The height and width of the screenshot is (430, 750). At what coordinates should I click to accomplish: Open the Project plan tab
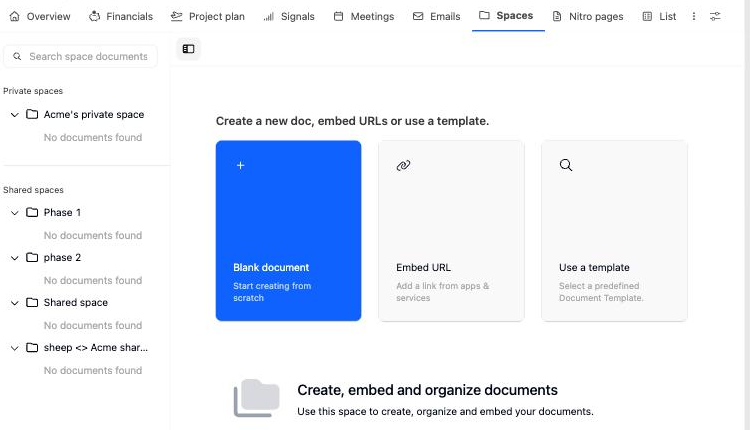point(208,16)
